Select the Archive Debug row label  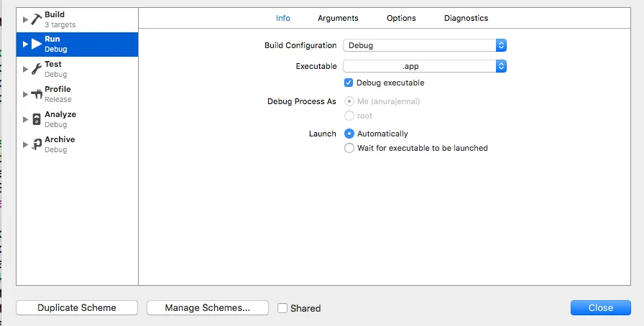click(x=56, y=149)
